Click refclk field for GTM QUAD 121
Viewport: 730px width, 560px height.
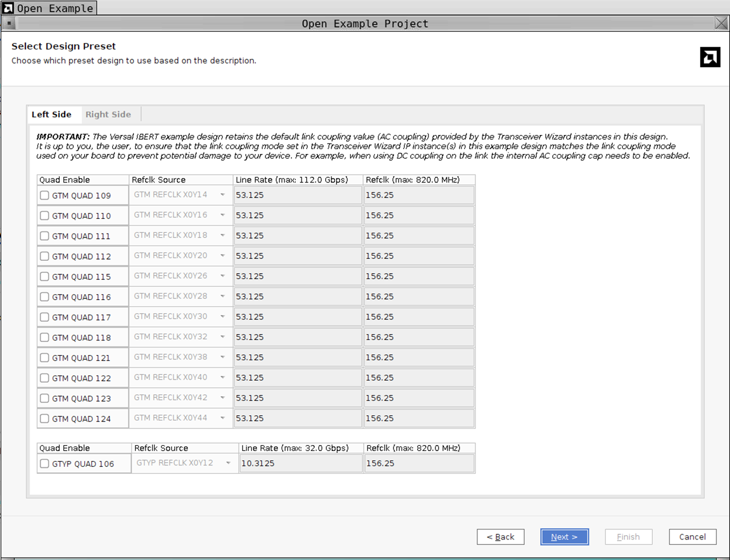click(x=419, y=357)
